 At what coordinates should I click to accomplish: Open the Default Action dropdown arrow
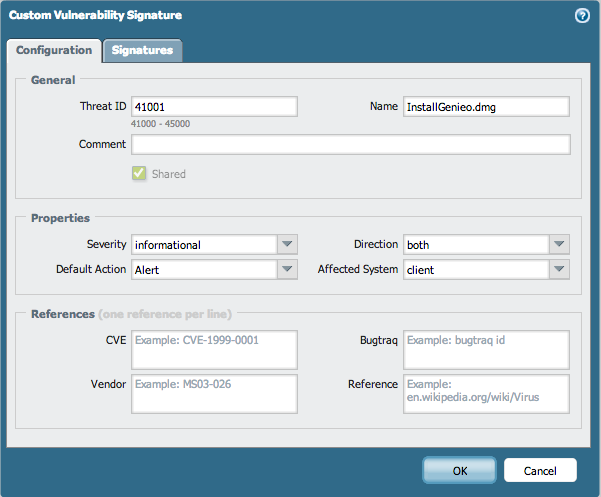(x=287, y=269)
